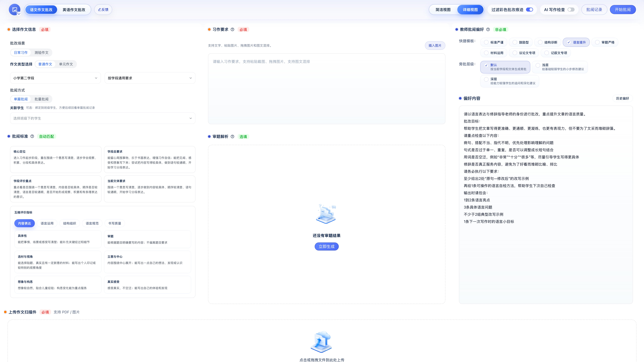Choose 默认 margin comment level

pyautogui.click(x=505, y=67)
